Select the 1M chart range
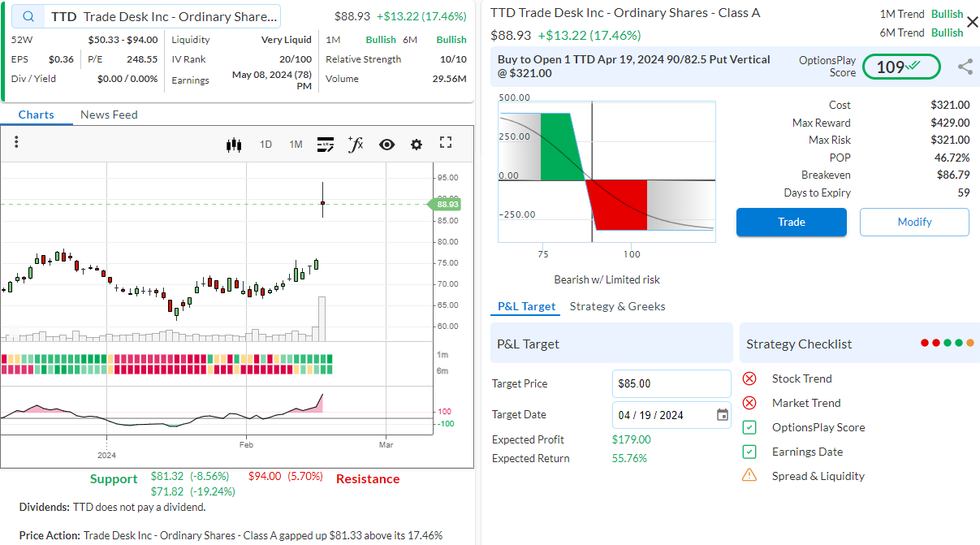This screenshot has width=980, height=545. point(296,145)
